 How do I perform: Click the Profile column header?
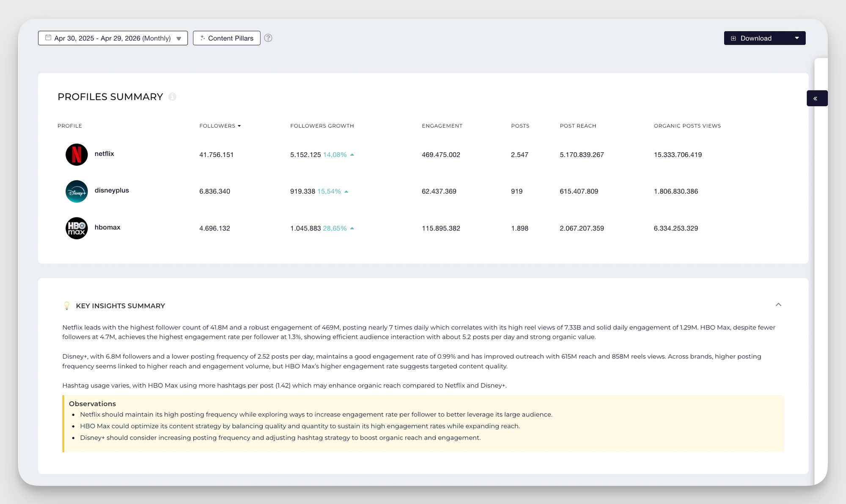pyautogui.click(x=70, y=126)
